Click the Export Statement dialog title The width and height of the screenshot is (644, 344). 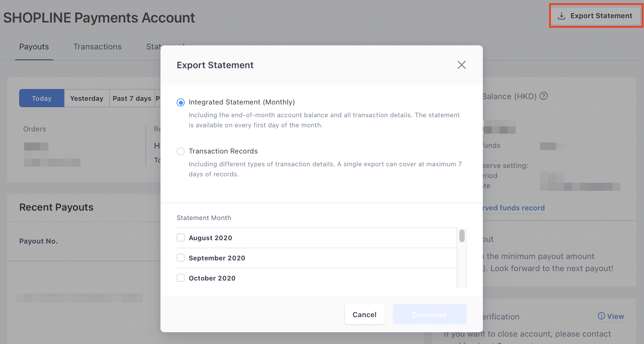click(215, 65)
